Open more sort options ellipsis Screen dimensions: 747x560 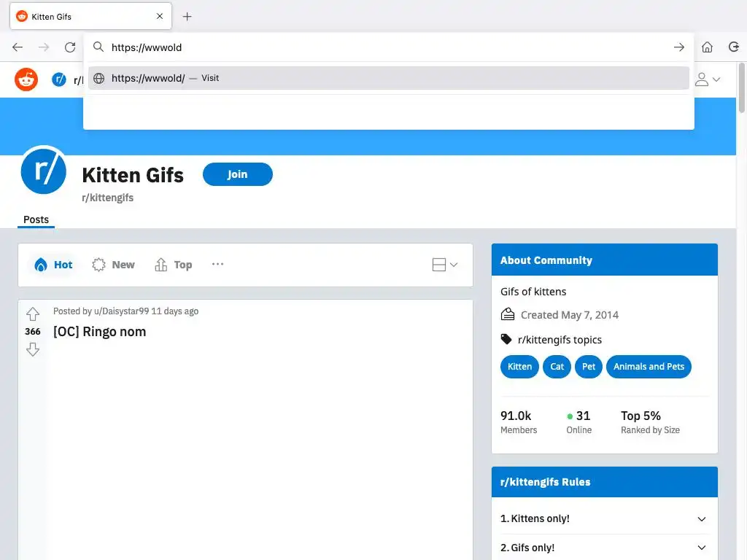point(217,264)
